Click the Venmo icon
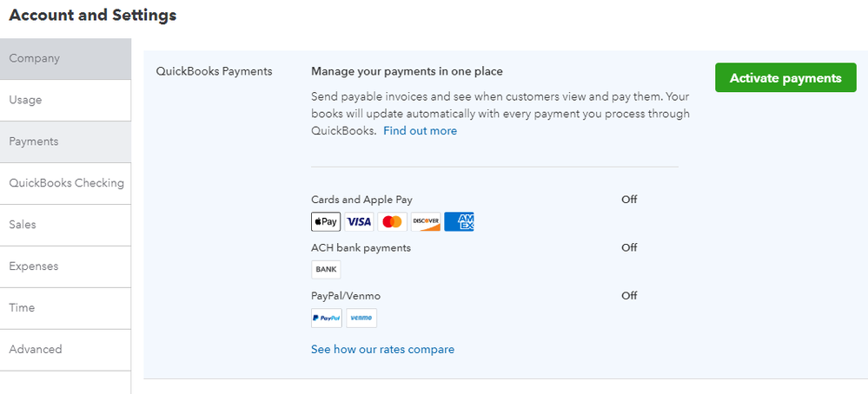Viewport: 868px width, 394px height. pos(361,318)
